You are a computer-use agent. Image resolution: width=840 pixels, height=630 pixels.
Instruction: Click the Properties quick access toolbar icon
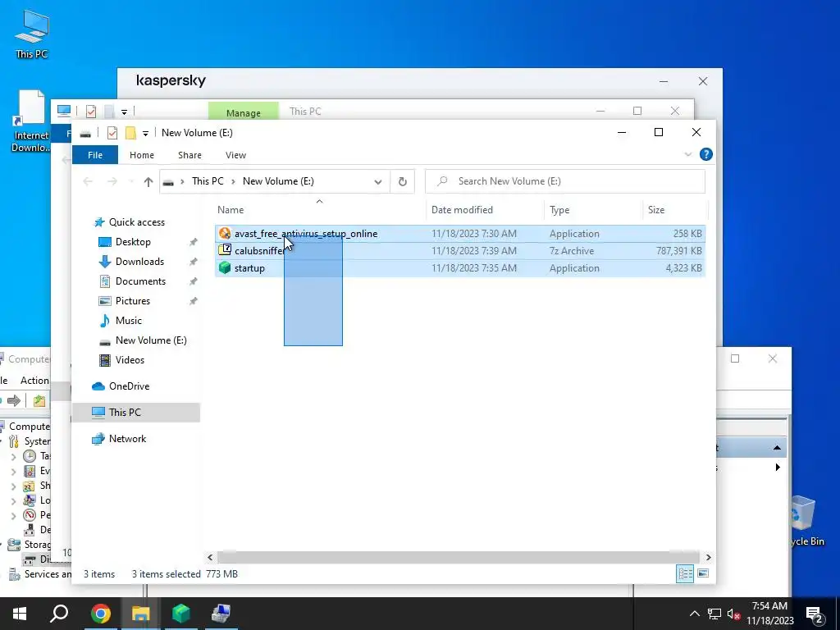(x=112, y=133)
